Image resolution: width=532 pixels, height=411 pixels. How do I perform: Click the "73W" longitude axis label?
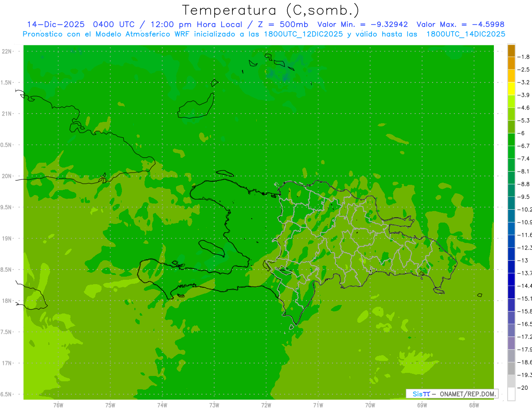(214, 405)
